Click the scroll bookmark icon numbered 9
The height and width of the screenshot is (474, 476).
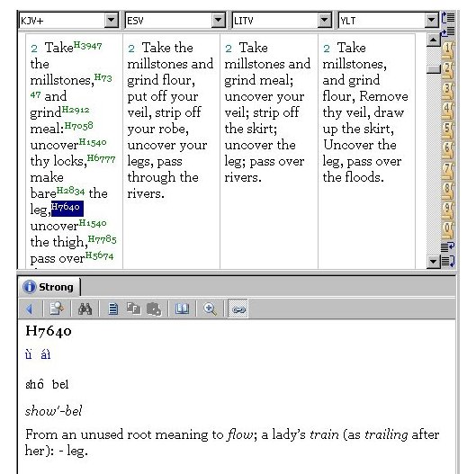pyautogui.click(x=448, y=210)
